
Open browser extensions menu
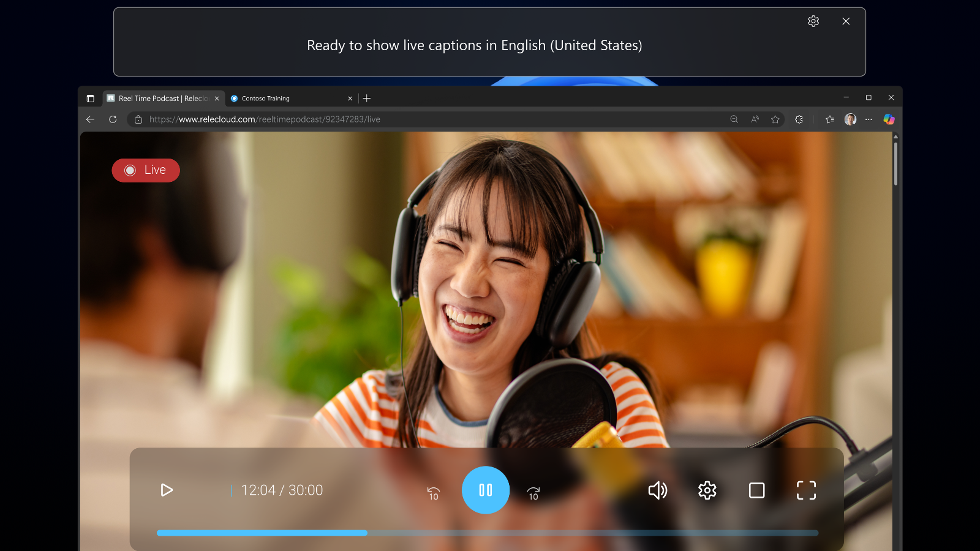(799, 119)
